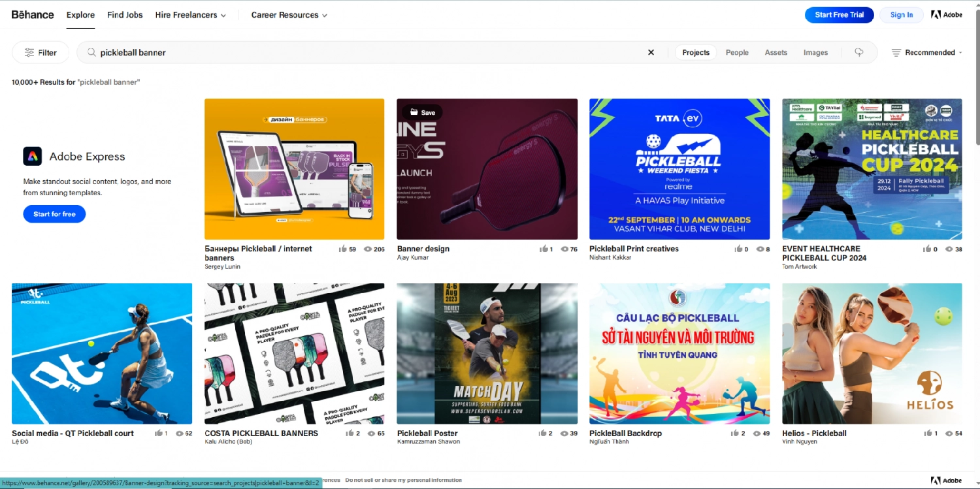Click views eye icon on Banner design
Screen dimensions: 980x489
[564, 249]
